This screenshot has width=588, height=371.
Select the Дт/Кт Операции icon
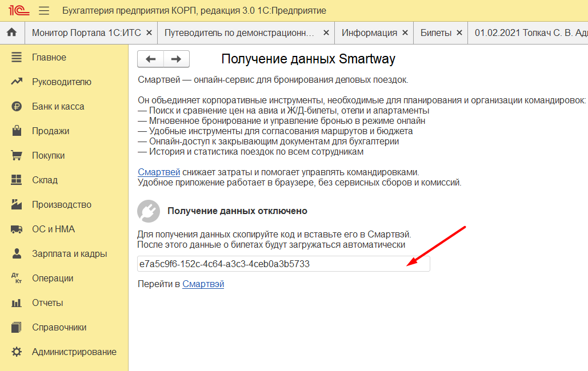pyautogui.click(x=15, y=277)
